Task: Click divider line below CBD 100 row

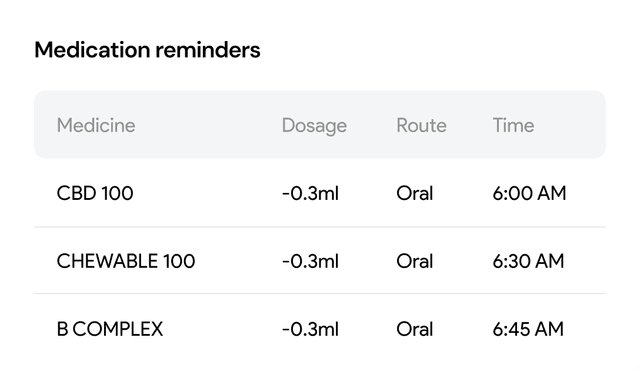Action: [320, 227]
